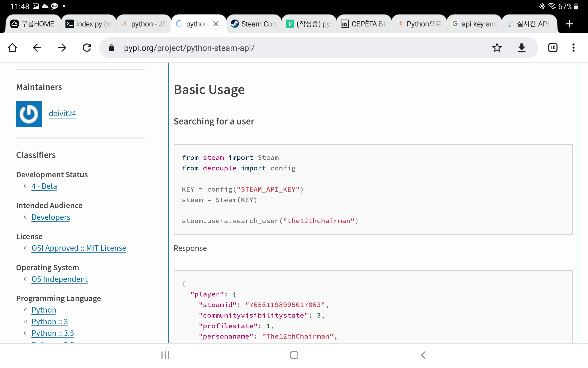This screenshot has height=368, width=588.
Task: Switch to the (작성중) py tab
Action: coord(309,24)
